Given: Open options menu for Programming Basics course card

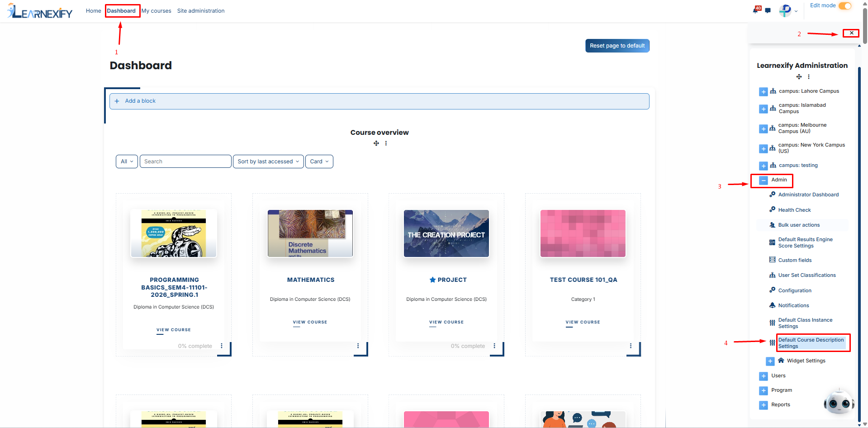Looking at the screenshot, I should coord(222,346).
